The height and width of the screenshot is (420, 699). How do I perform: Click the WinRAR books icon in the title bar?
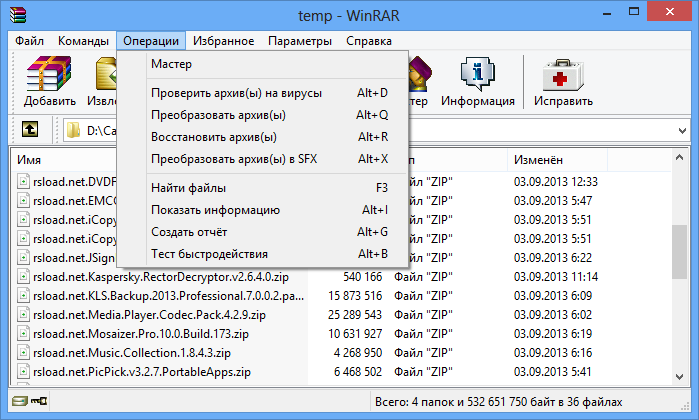point(18,15)
